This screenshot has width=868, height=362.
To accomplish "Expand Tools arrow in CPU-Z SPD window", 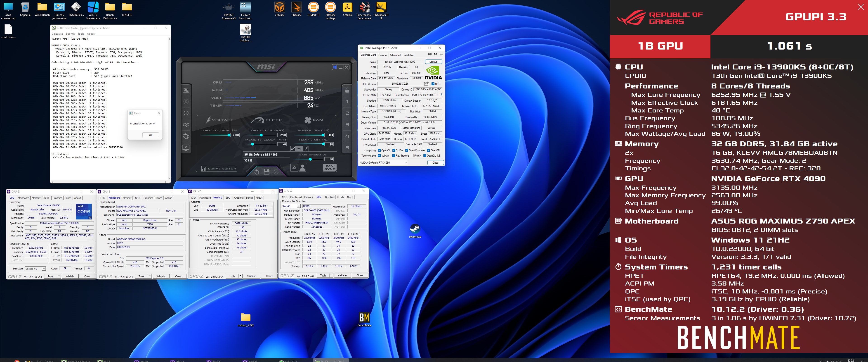I will point(331,275).
